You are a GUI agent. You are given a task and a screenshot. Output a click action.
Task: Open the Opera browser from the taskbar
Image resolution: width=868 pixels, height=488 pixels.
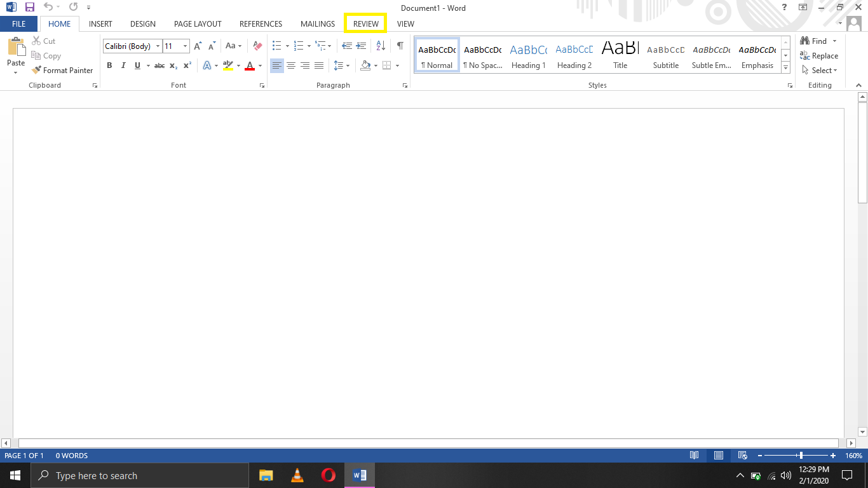pyautogui.click(x=328, y=475)
